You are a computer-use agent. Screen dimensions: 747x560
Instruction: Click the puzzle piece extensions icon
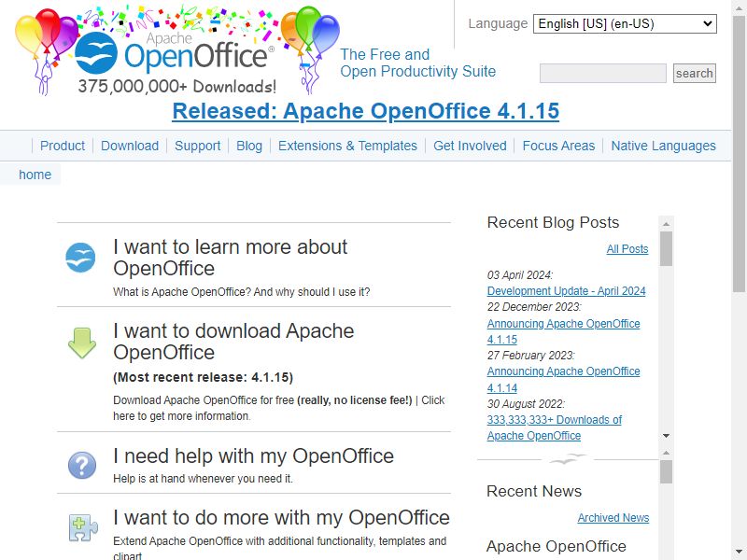pos(83,527)
